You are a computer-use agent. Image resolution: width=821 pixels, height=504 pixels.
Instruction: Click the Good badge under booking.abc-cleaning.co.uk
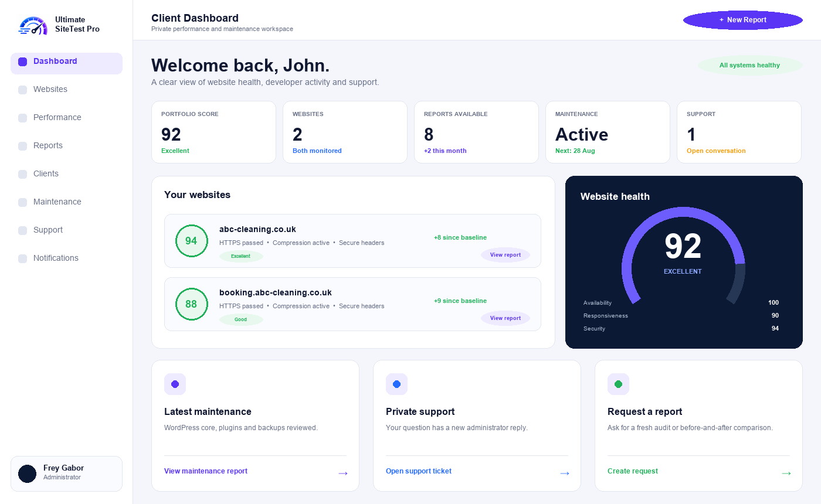pos(241,319)
